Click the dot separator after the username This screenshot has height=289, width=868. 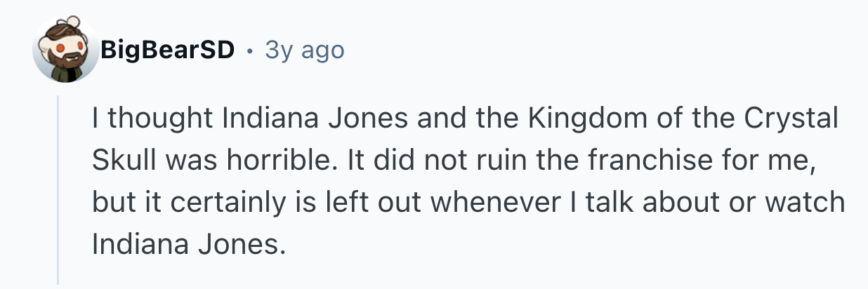[249, 51]
